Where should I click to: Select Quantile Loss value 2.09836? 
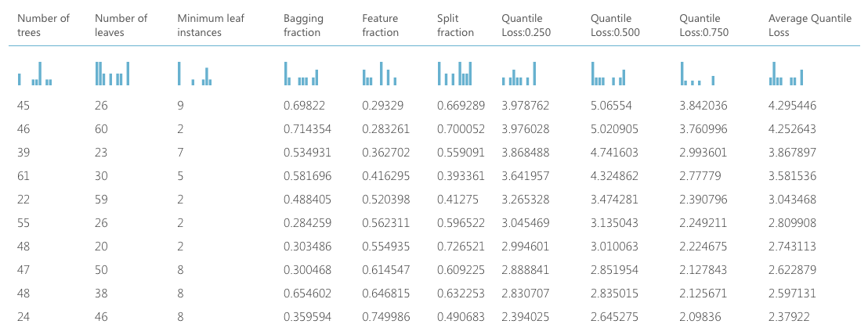(x=700, y=317)
